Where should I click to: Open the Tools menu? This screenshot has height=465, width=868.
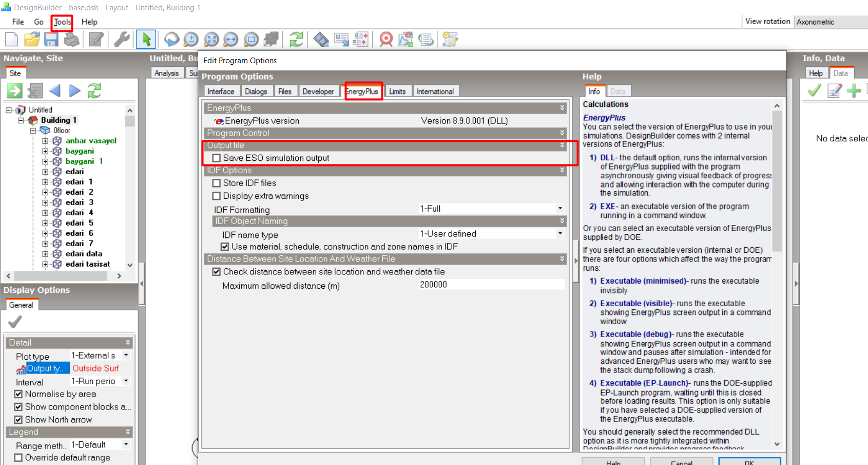(62, 22)
